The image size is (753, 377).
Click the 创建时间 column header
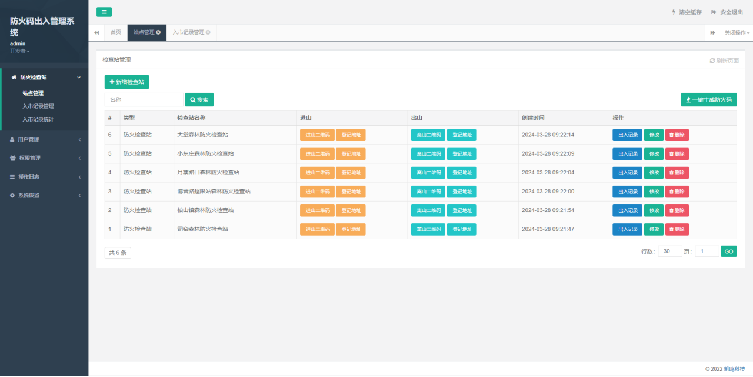coord(533,118)
